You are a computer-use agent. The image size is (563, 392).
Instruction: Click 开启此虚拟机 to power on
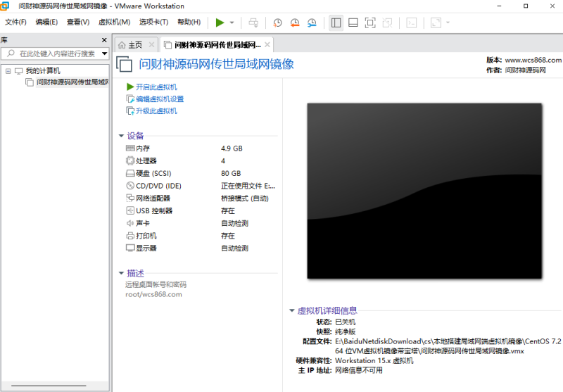click(x=156, y=87)
